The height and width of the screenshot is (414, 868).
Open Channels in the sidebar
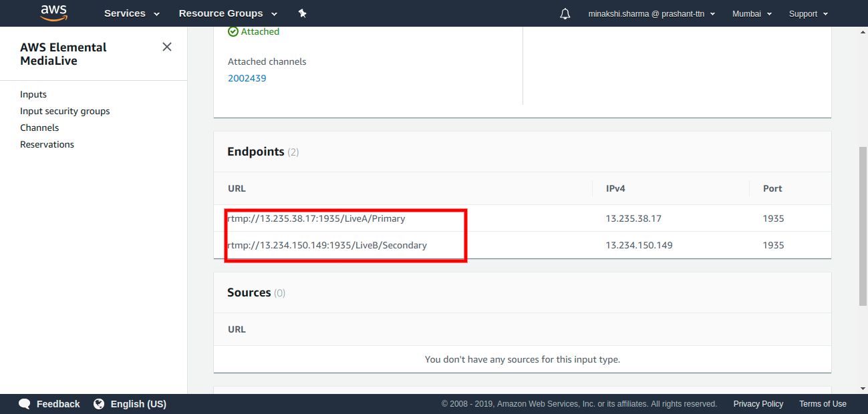click(x=39, y=128)
